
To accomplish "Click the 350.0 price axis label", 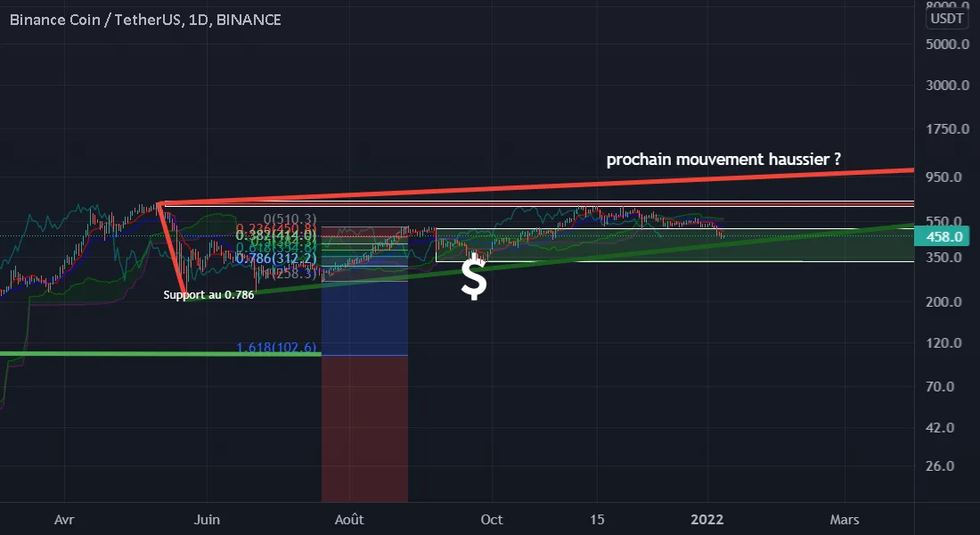I will [x=943, y=257].
